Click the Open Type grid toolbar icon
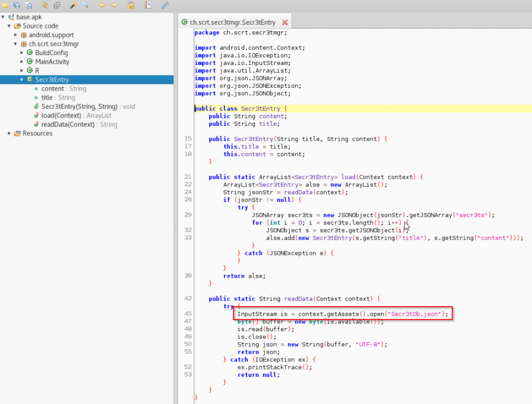The height and width of the screenshot is (404, 532). [x=57, y=5]
